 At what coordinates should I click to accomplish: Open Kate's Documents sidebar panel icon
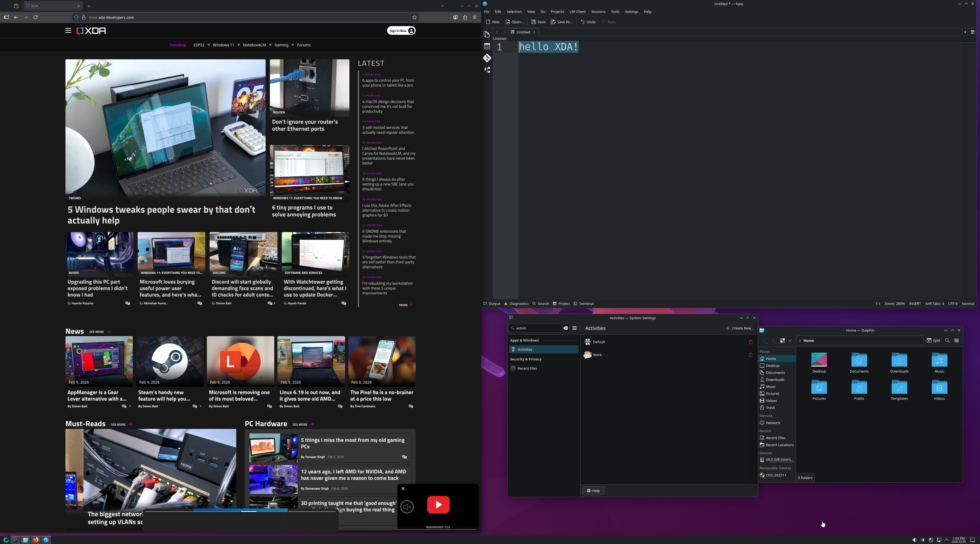point(486,34)
